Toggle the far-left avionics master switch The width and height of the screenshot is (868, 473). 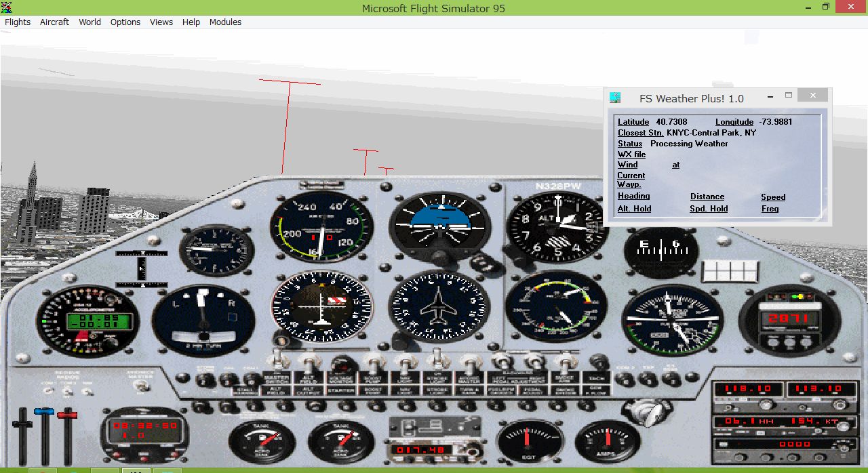140,386
